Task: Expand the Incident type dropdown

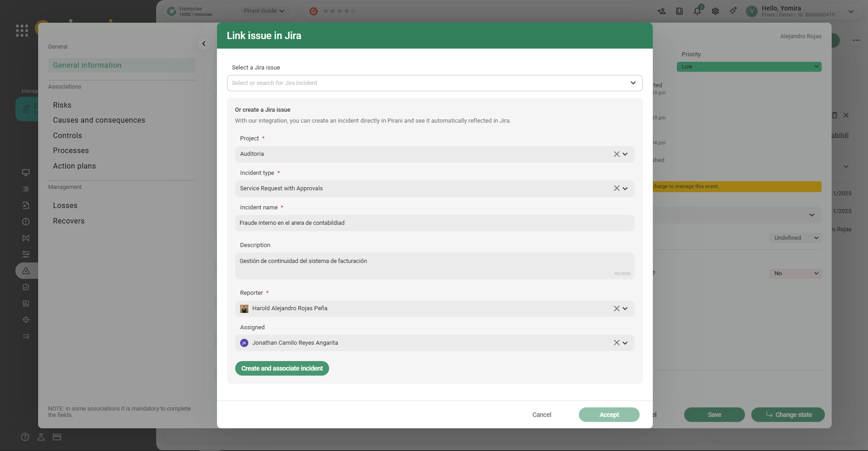Action: tap(625, 188)
